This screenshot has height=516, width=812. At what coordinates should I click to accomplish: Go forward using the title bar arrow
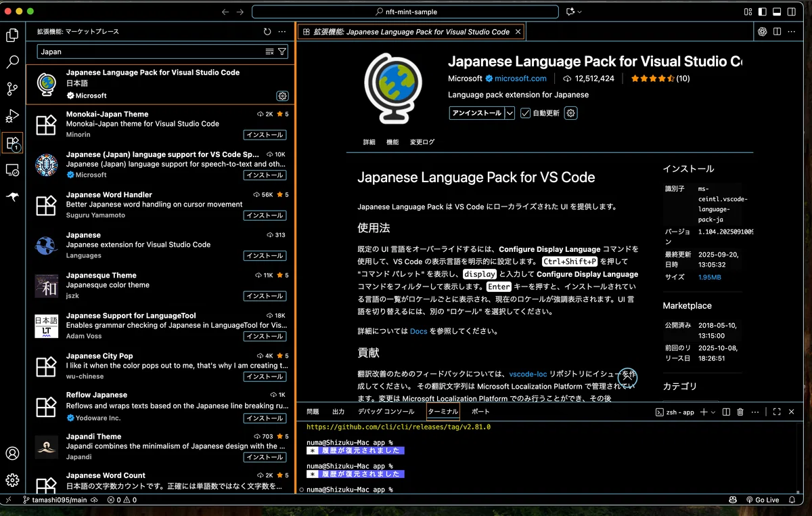tap(241, 12)
